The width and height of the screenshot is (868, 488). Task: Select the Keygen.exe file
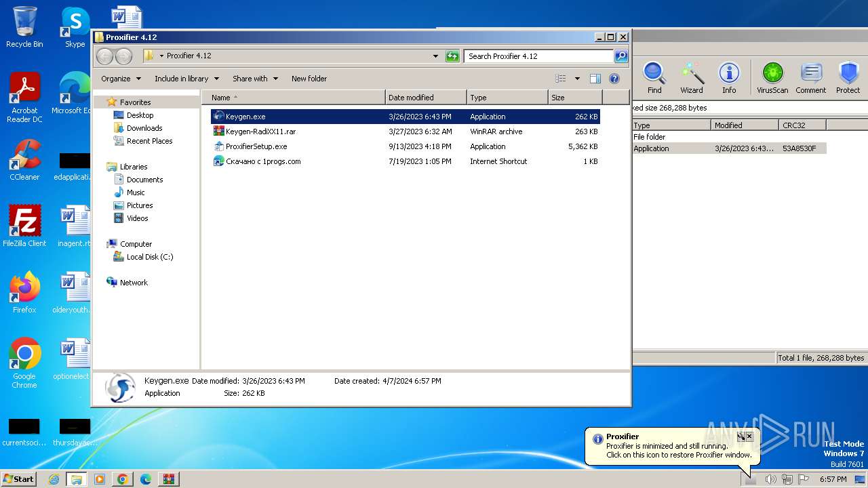pyautogui.click(x=405, y=117)
